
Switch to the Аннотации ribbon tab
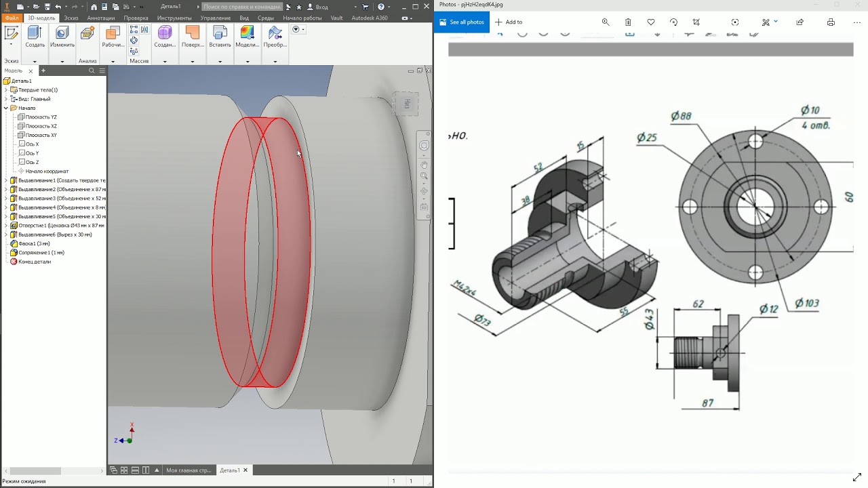click(x=101, y=18)
